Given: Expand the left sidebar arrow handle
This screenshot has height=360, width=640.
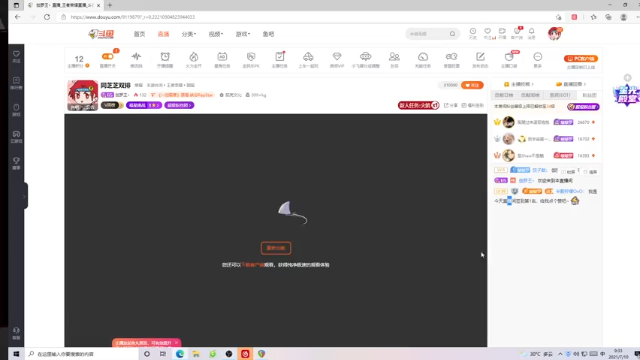Looking at the screenshot, I should click(x=25, y=196).
